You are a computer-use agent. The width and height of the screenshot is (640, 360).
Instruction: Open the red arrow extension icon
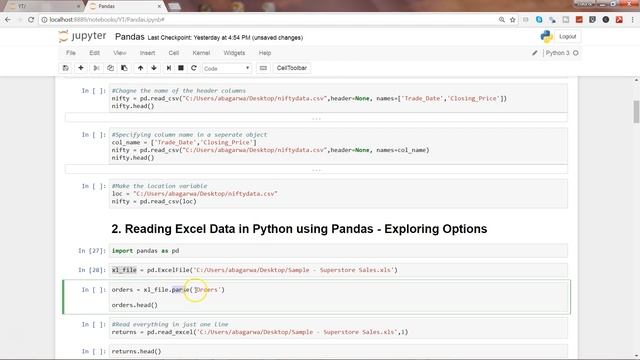[619, 20]
